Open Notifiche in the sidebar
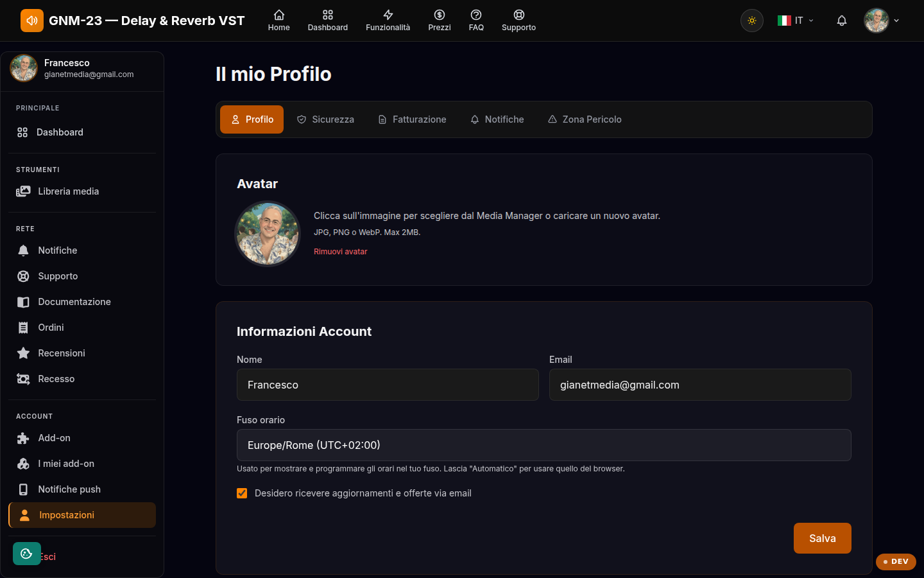The image size is (924, 578). [x=82, y=250]
